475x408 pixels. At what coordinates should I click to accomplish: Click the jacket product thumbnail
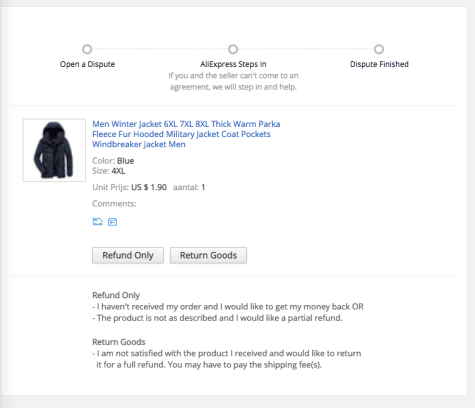pyautogui.click(x=54, y=150)
